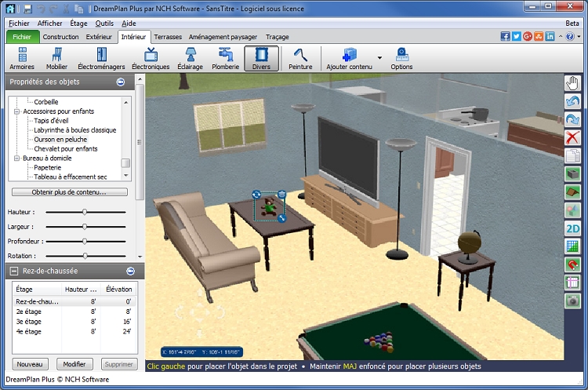This screenshot has width=588, height=390.
Task: Select the Peinture paint tool
Action: point(300,59)
